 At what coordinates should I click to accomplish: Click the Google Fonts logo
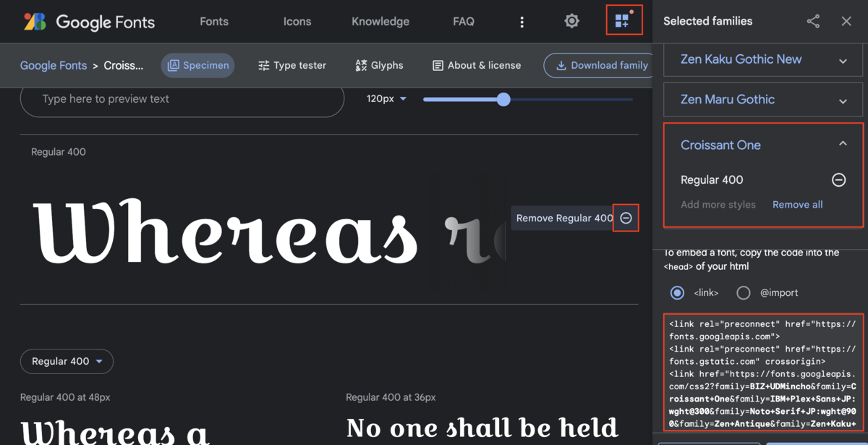(x=88, y=22)
